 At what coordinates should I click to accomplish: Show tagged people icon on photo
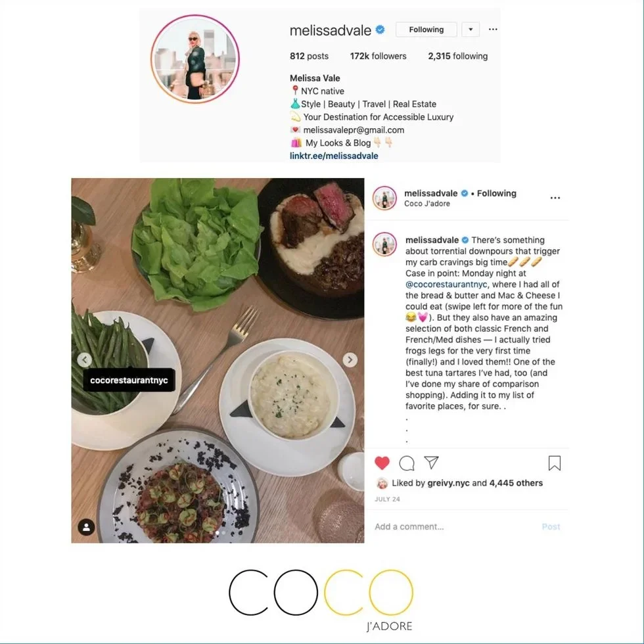click(86, 527)
